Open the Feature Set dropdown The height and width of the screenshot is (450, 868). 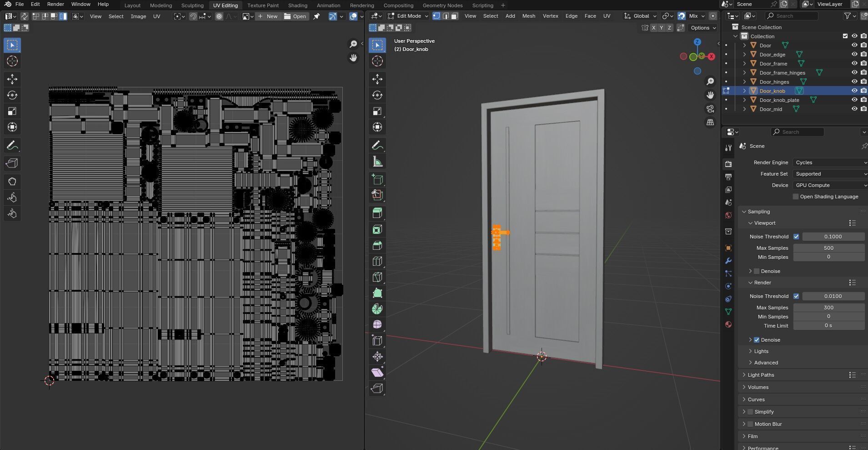click(830, 174)
